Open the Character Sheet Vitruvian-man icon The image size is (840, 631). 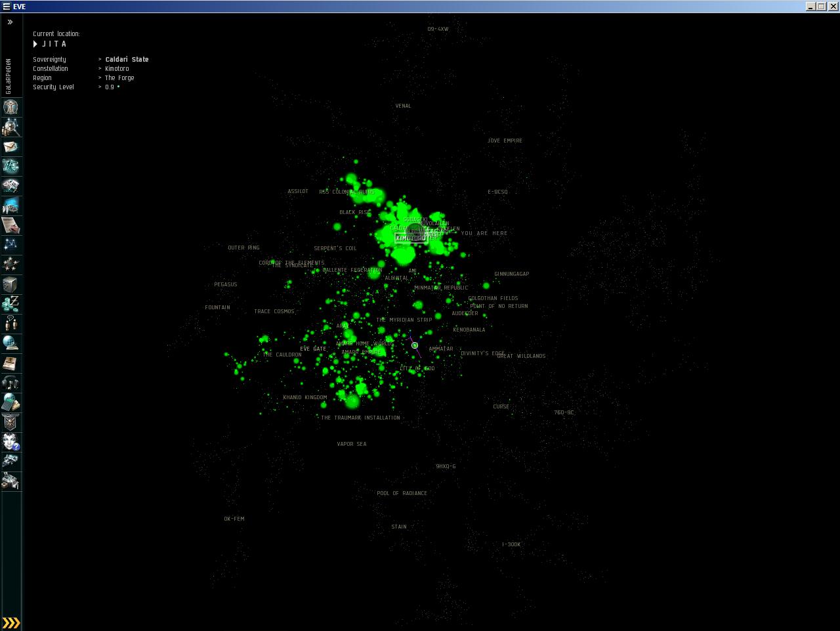(x=10, y=107)
